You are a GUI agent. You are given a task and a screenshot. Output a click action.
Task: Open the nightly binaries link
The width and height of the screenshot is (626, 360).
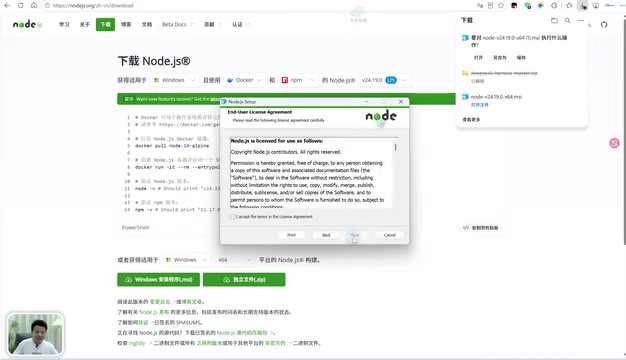137,343
